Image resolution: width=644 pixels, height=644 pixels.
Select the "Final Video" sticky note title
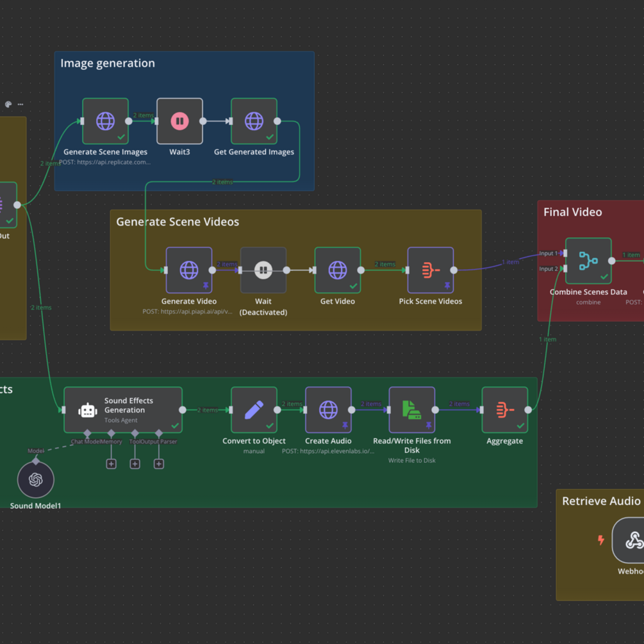572,212
